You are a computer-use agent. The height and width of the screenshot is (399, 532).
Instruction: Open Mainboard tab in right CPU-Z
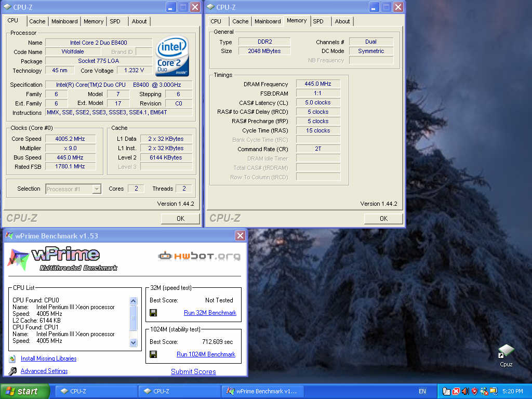(268, 21)
